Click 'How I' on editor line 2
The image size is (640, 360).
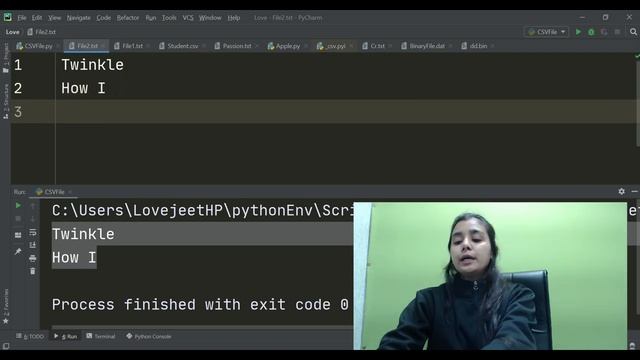point(83,88)
